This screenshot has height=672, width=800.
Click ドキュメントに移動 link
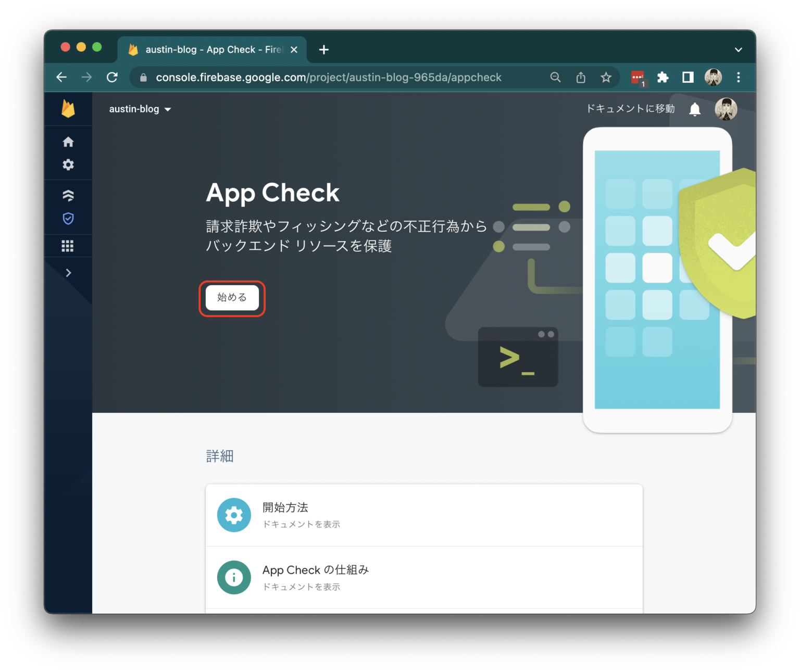coord(630,109)
